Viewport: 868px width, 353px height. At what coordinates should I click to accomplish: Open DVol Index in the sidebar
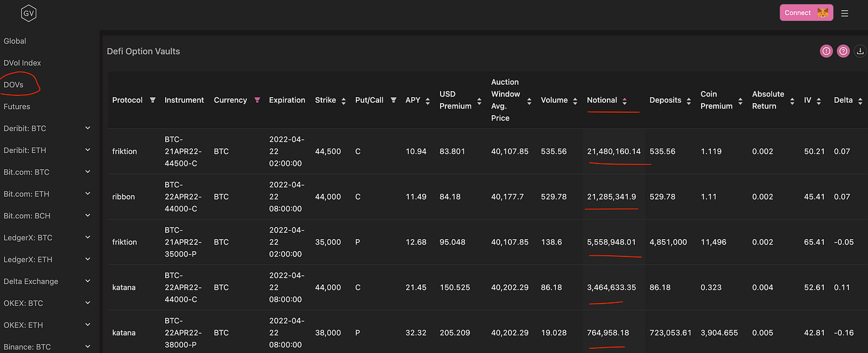[22, 63]
